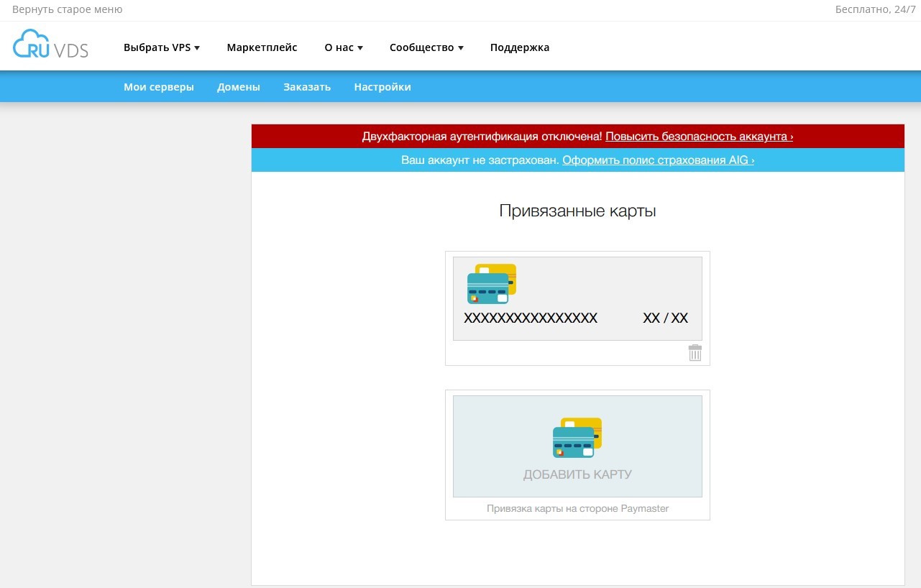The height and width of the screenshot is (588, 921).
Task: Expand the Сообщество dropdown menu
Action: coord(426,47)
